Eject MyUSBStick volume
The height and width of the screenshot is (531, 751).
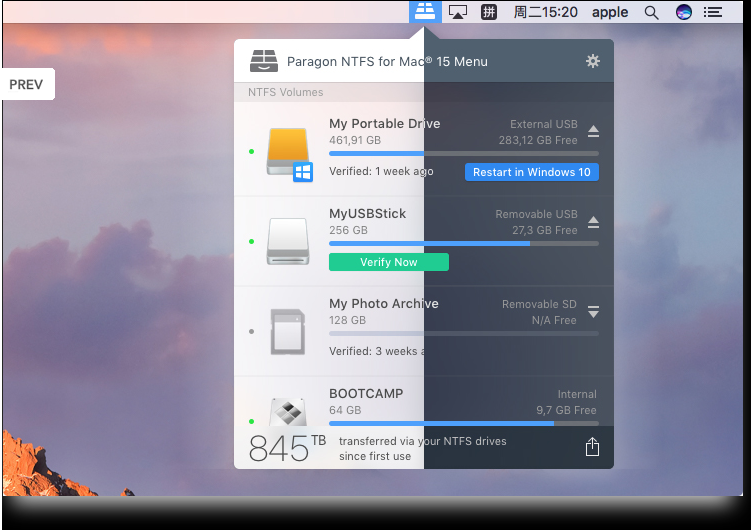pyautogui.click(x=593, y=222)
